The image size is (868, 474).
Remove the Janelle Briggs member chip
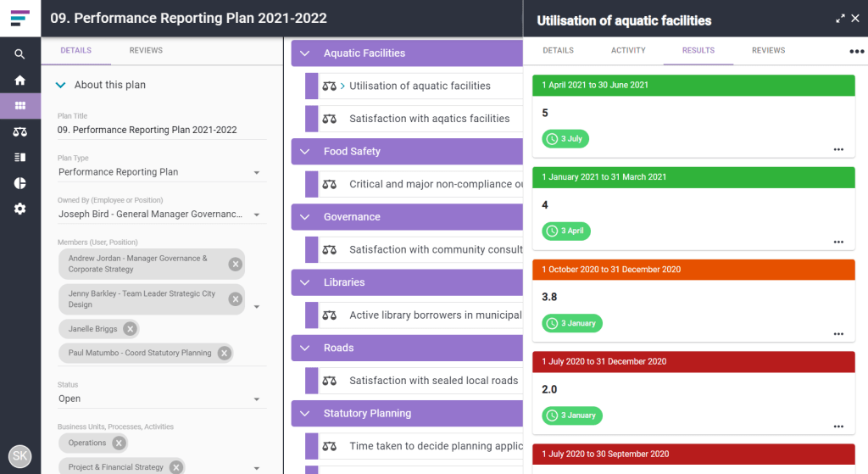[x=130, y=329]
